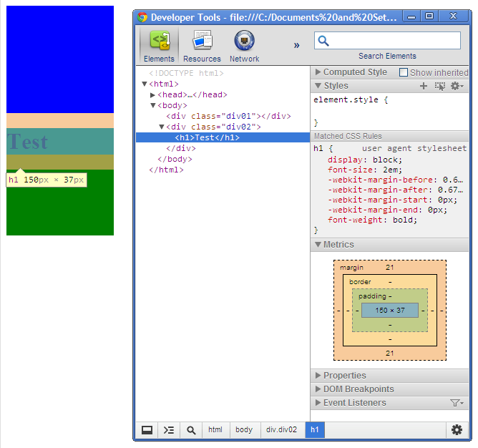Collapse the Metrics section
This screenshot has width=478, height=448.
318,245
